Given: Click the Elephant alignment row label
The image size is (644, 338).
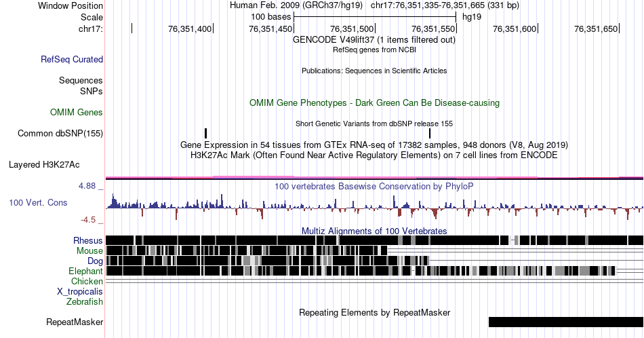Looking at the screenshot, I should point(85,271).
